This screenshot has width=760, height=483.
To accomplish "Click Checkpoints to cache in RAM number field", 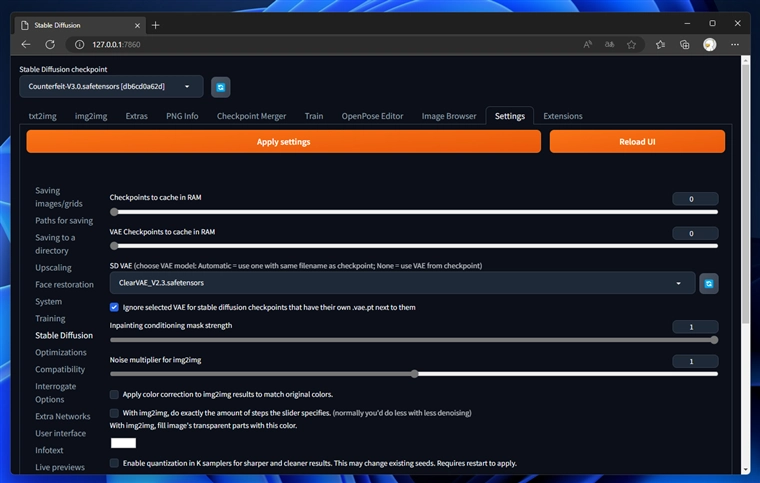I will point(695,199).
